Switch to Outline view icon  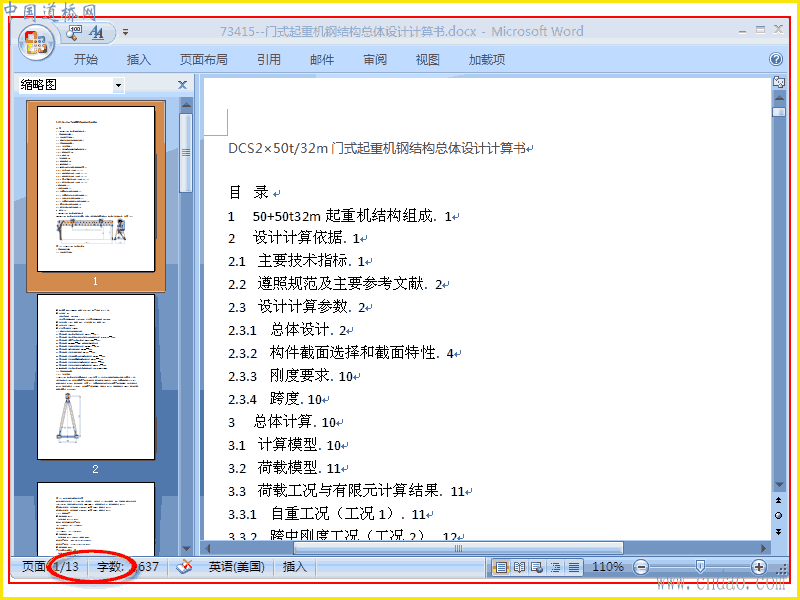(x=556, y=567)
